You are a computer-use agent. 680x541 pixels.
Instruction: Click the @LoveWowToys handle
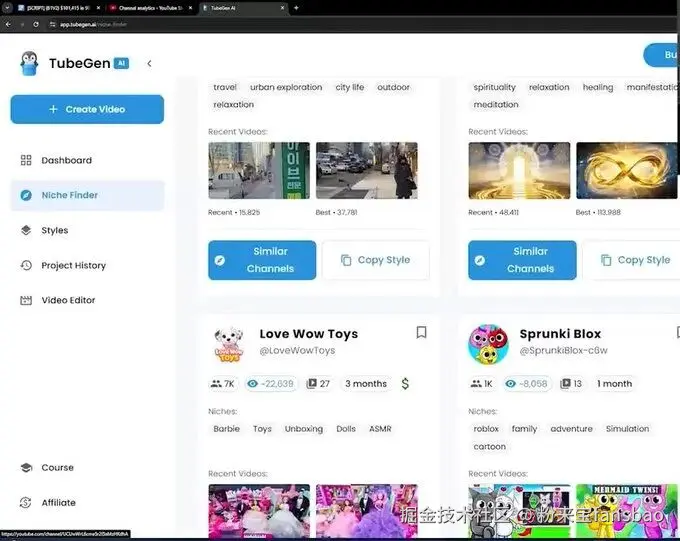(297, 350)
